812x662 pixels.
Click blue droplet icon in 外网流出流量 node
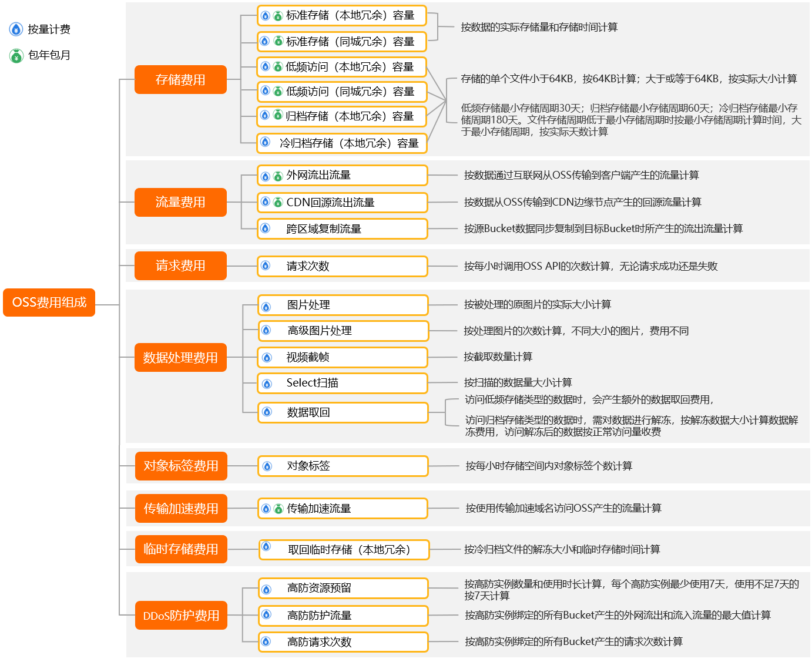266,176
